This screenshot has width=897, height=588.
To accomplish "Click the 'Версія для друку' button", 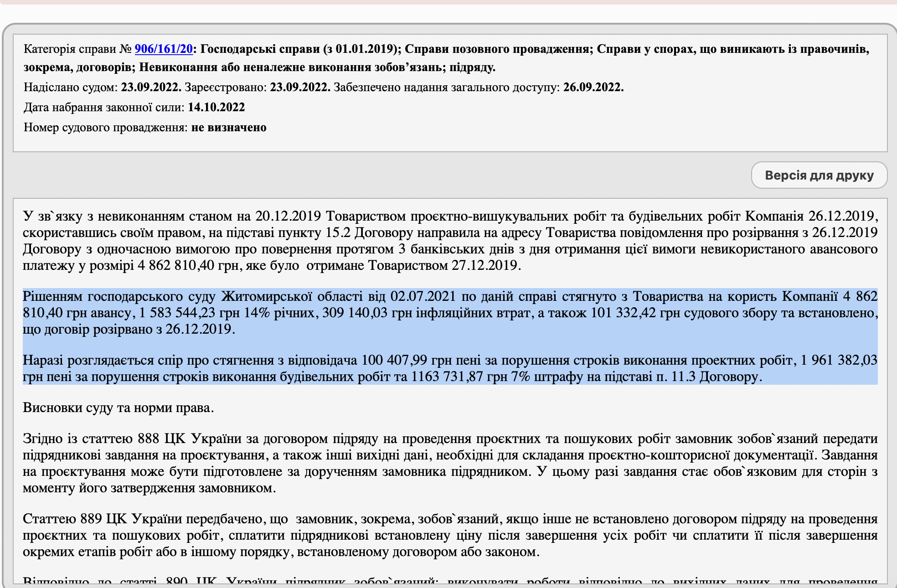I will pos(819,175).
